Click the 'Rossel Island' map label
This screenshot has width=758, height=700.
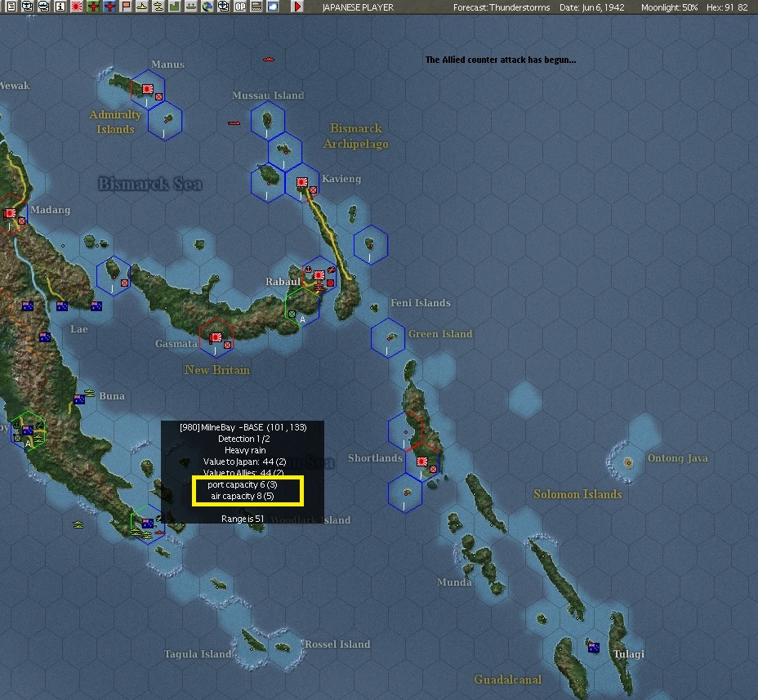pyautogui.click(x=337, y=644)
